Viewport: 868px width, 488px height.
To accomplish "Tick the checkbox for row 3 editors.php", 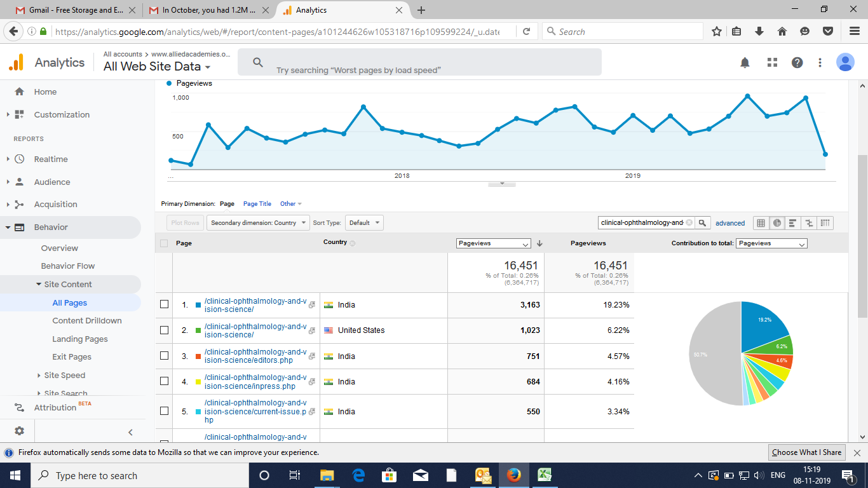I will (x=164, y=356).
